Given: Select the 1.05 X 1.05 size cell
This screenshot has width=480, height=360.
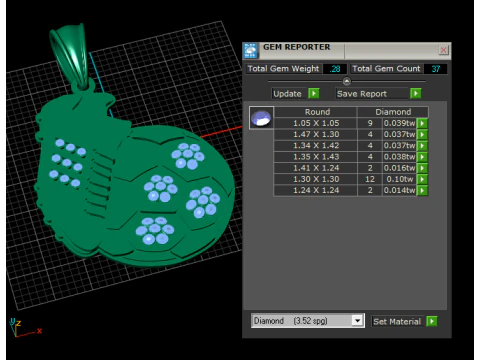Looking at the screenshot, I should click(x=316, y=123).
